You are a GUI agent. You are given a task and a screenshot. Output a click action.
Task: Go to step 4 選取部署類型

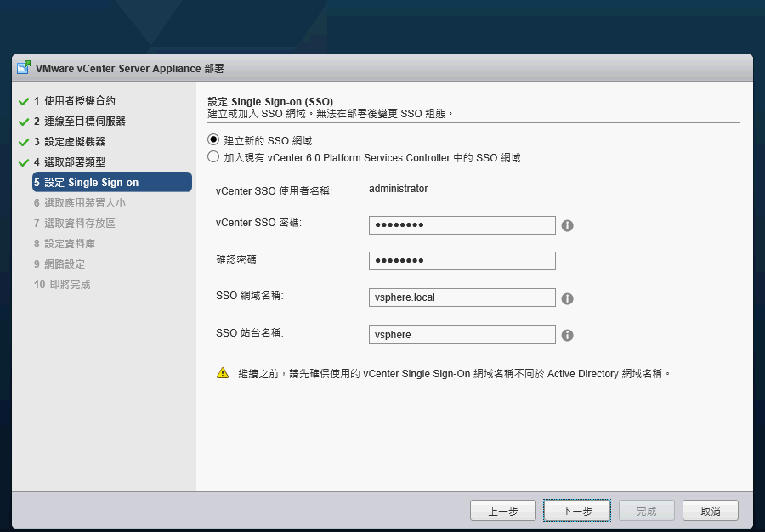pyautogui.click(x=70, y=162)
